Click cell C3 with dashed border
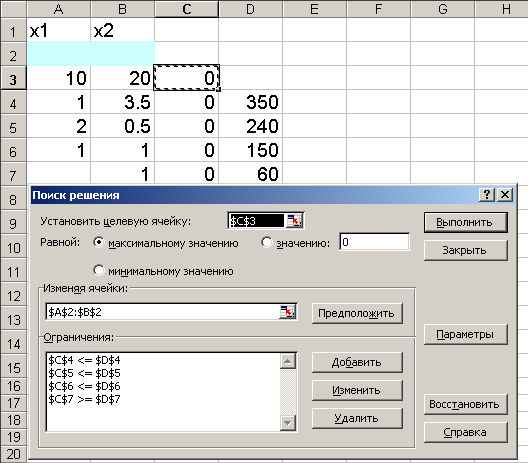The height and width of the screenshot is (463, 528). (x=187, y=78)
